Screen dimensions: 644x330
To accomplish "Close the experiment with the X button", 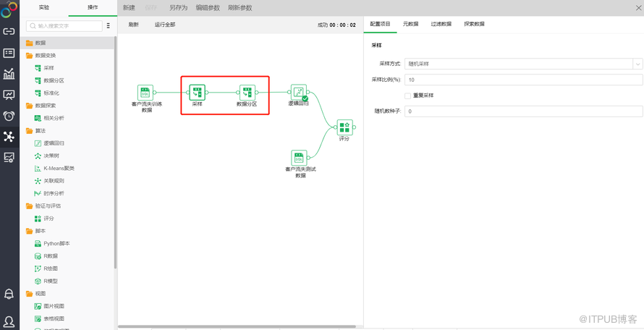I will (638, 7).
